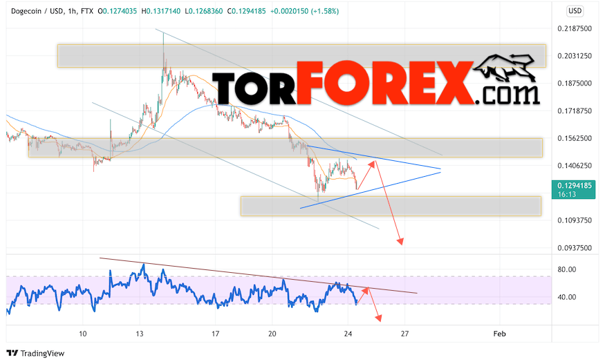Click the change value +0.0020150 (+1.58%)
Viewport: 605px width, 364px height.
point(304,11)
